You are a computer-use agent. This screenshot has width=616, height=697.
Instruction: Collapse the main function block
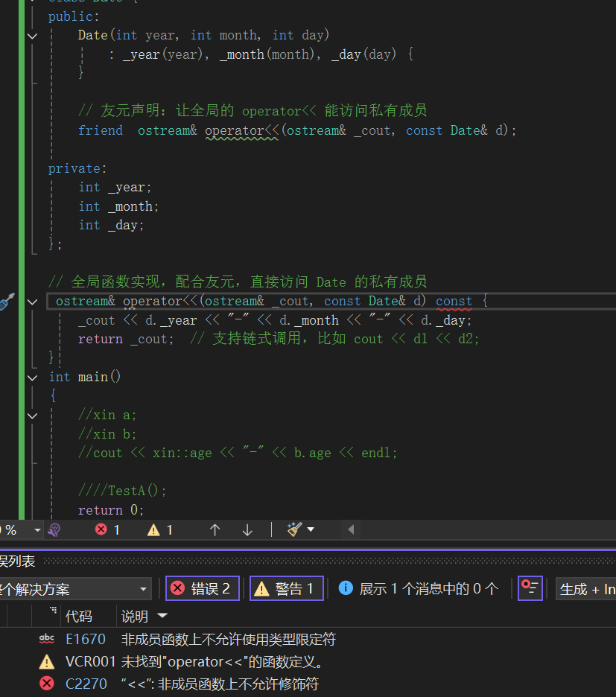(33, 378)
